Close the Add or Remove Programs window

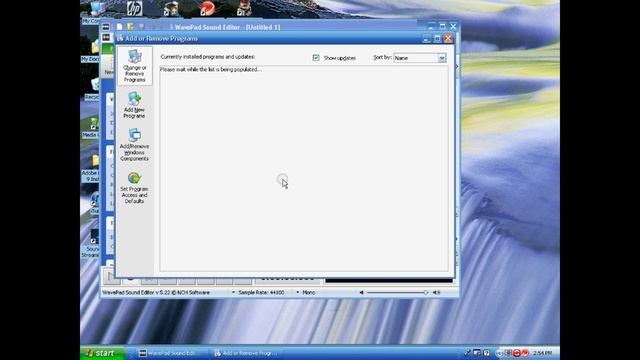pyautogui.click(x=448, y=38)
